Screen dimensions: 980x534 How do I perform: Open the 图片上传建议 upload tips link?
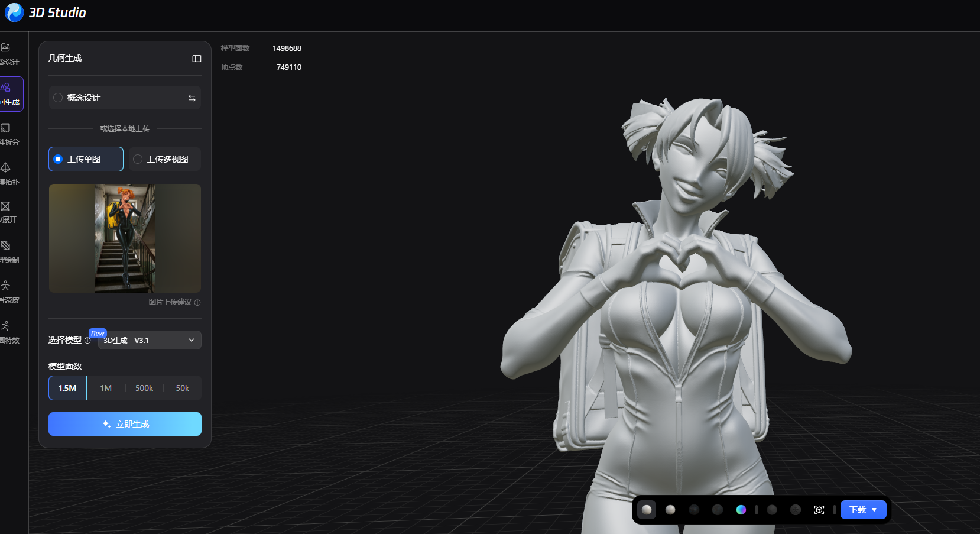coord(170,302)
